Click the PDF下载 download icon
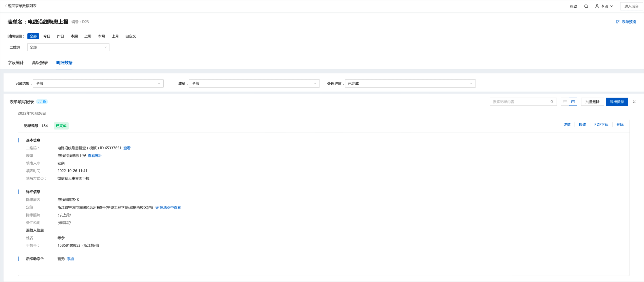 (601, 124)
